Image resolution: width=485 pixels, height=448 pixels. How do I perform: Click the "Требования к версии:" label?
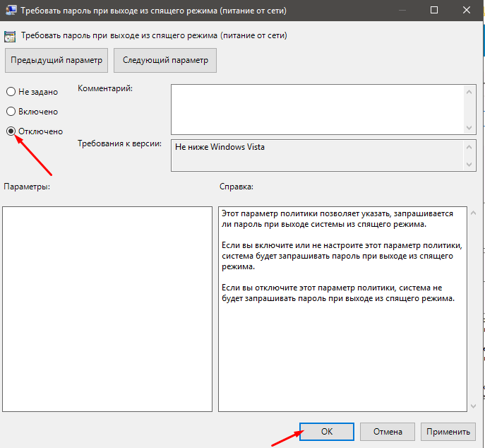119,143
